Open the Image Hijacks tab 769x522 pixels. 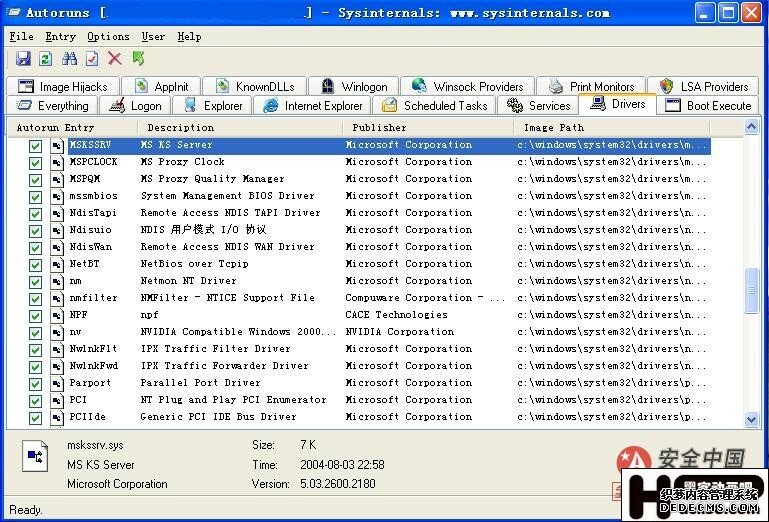tap(63, 86)
